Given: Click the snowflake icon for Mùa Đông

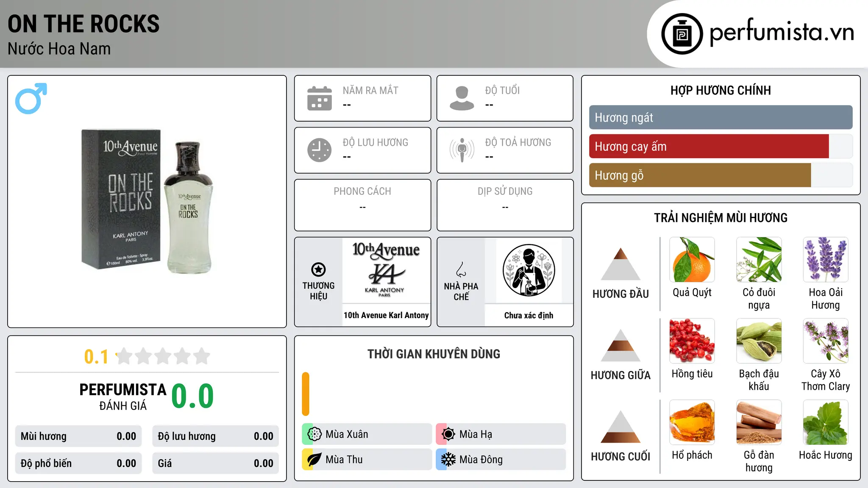Looking at the screenshot, I should click(448, 460).
